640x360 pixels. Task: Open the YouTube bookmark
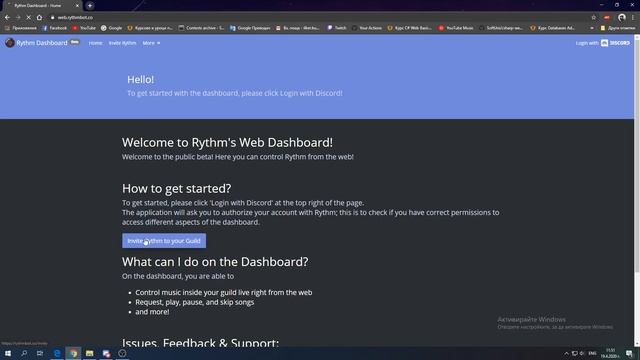click(84, 28)
